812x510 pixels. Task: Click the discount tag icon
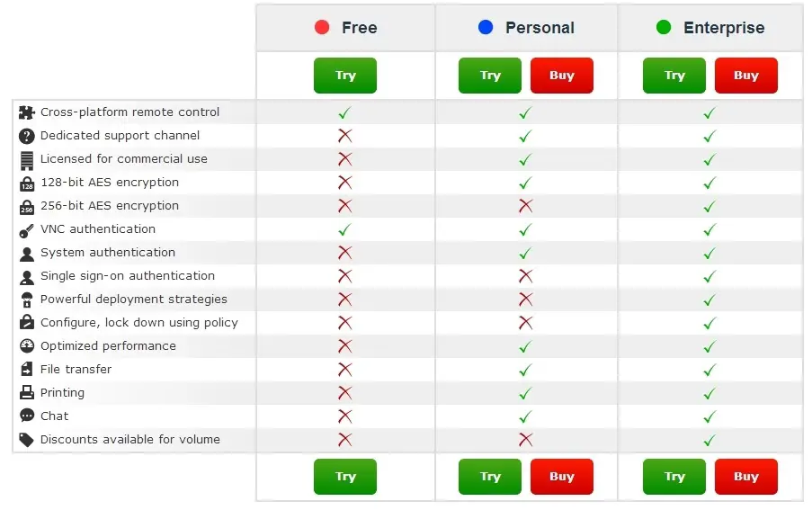(26, 440)
